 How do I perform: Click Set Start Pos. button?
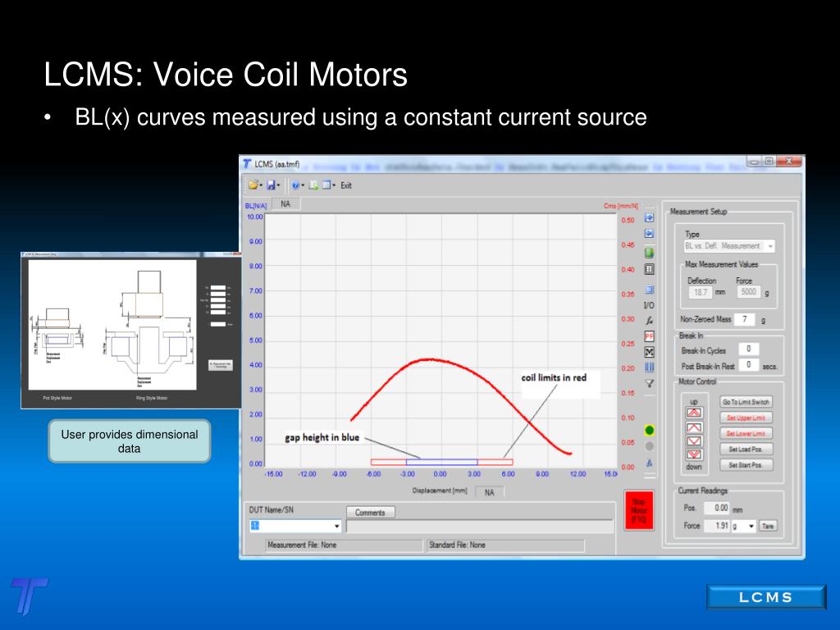(x=746, y=465)
